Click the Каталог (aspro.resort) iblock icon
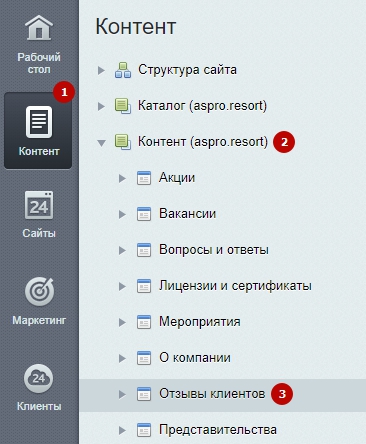366x444 pixels. (123, 106)
